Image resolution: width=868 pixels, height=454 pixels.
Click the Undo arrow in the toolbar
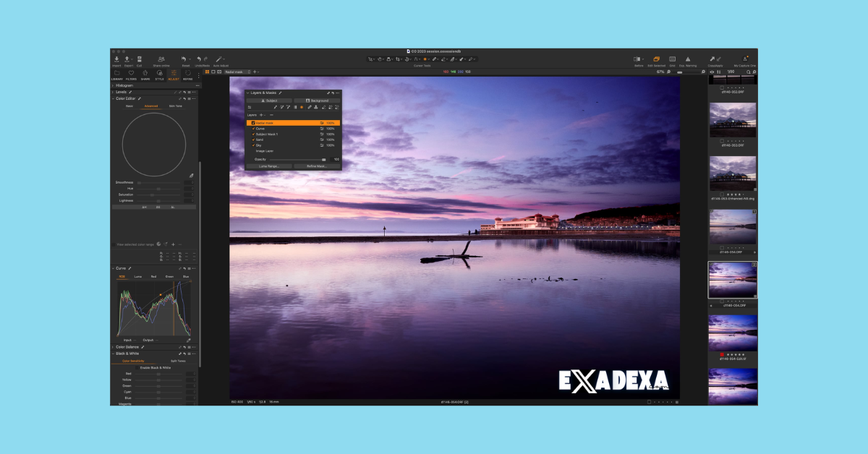click(199, 59)
